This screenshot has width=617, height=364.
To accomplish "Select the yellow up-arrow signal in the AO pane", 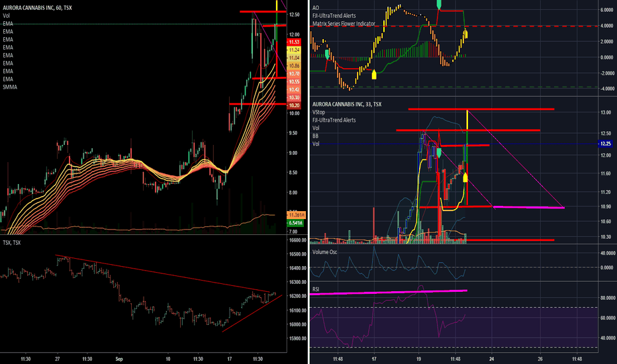I will coord(374,74).
